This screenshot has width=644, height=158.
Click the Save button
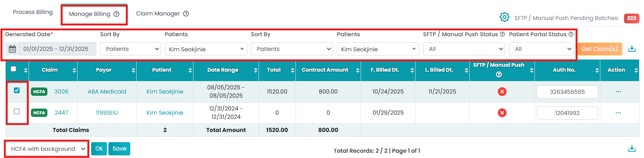tap(119, 149)
